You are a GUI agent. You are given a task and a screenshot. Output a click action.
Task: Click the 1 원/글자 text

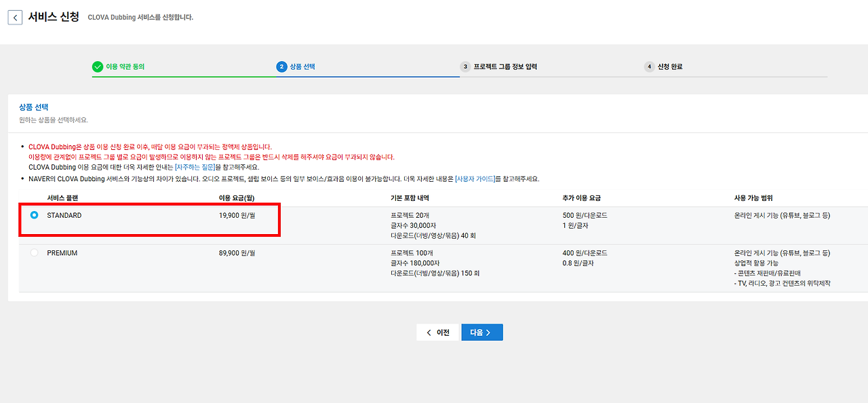coord(576,225)
